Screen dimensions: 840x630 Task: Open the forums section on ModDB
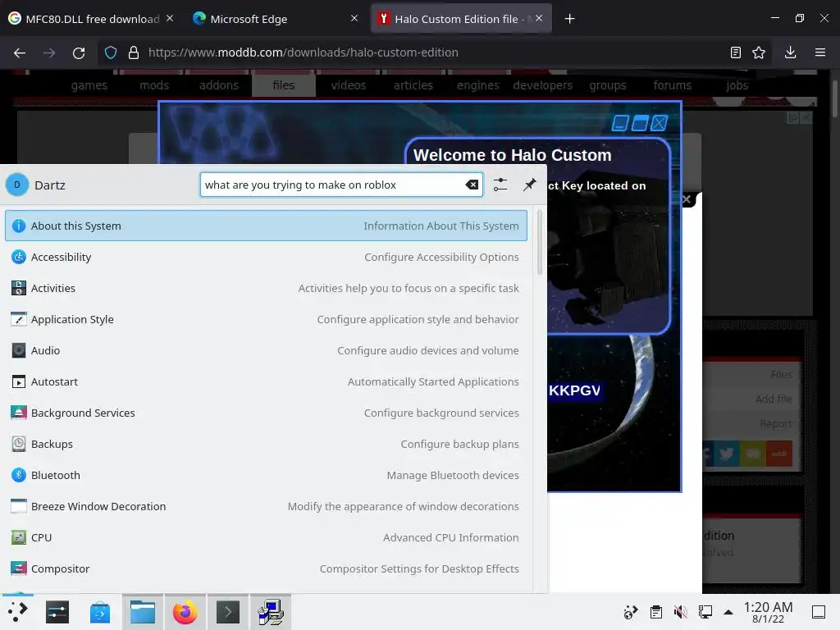(x=673, y=85)
